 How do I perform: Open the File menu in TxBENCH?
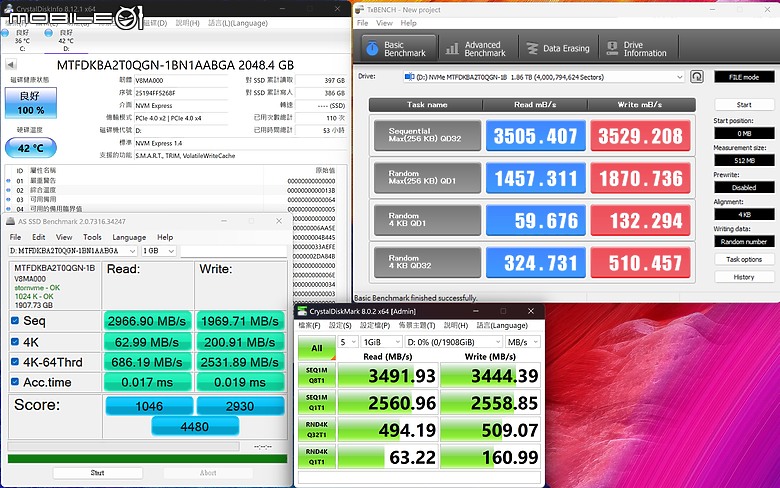363,23
